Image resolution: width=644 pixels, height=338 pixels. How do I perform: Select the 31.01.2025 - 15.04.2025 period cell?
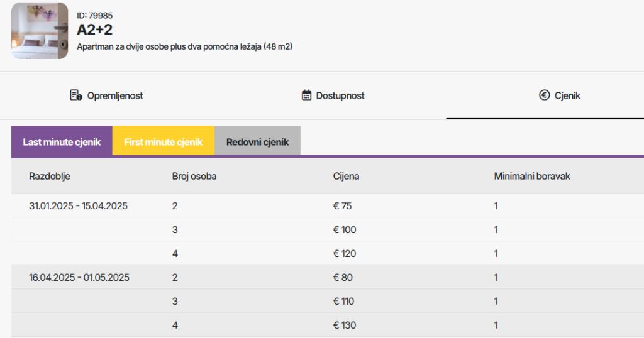(x=78, y=205)
